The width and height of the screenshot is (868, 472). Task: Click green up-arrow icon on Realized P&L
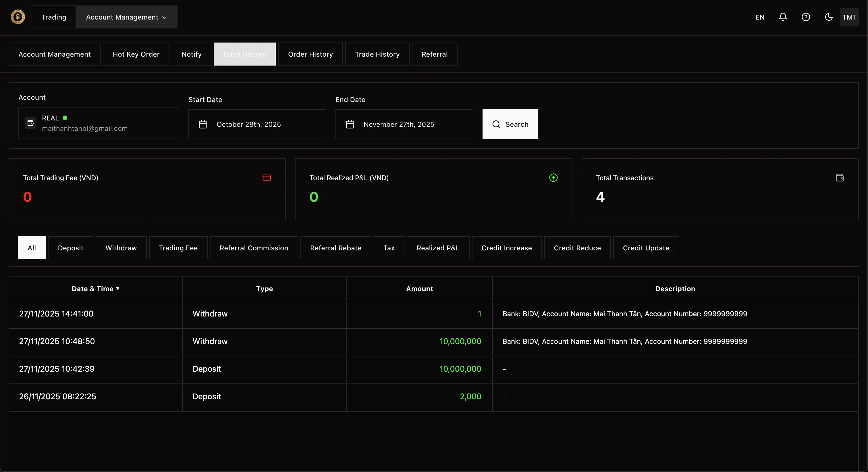553,178
